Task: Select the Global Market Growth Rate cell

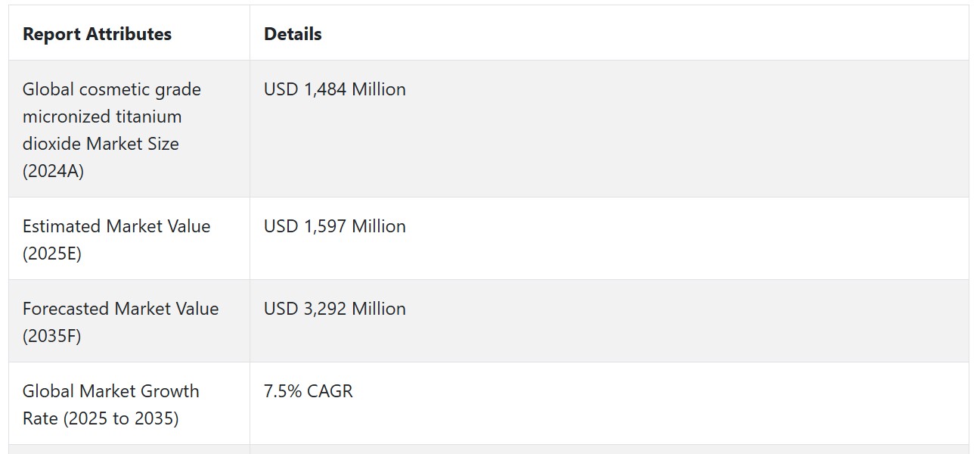Action: [129, 404]
